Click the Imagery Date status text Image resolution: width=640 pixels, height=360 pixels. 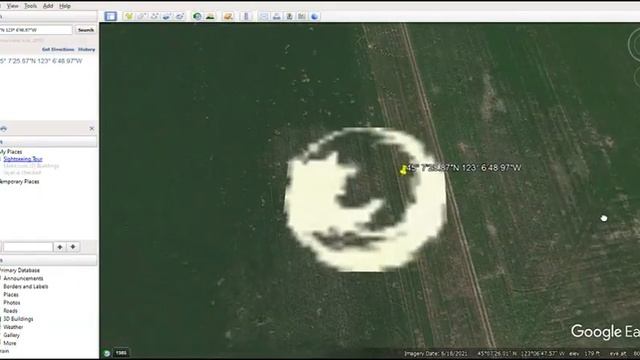pyautogui.click(x=437, y=353)
